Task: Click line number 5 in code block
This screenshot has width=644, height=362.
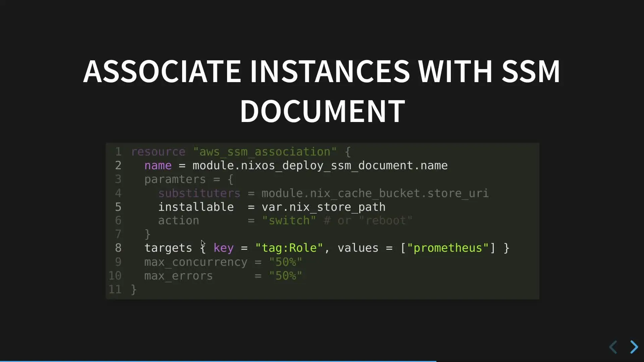Action: 118,207
